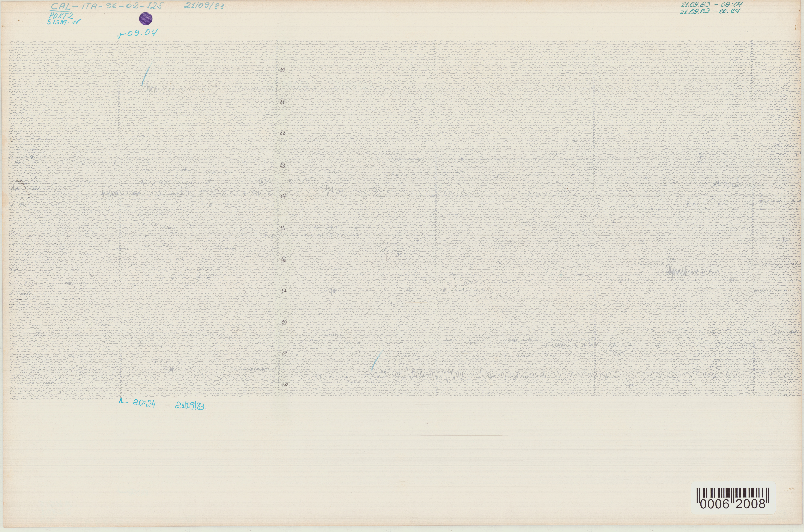Click the 20:24 end time annotation below traces

click(137, 403)
